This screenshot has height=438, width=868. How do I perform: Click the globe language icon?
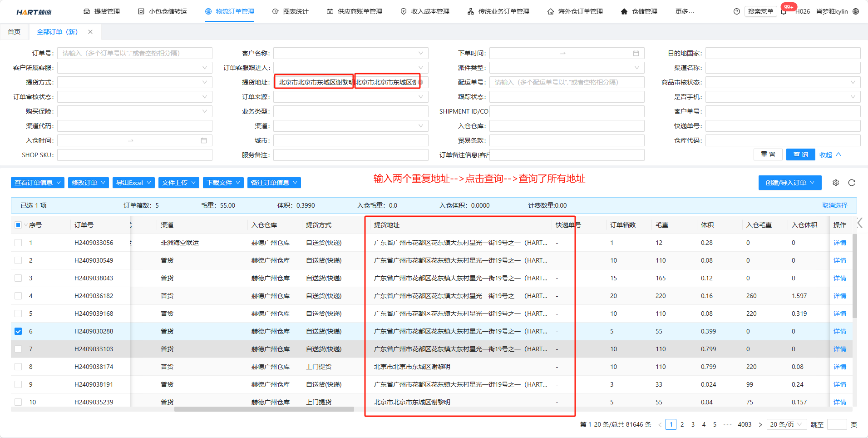tap(856, 11)
